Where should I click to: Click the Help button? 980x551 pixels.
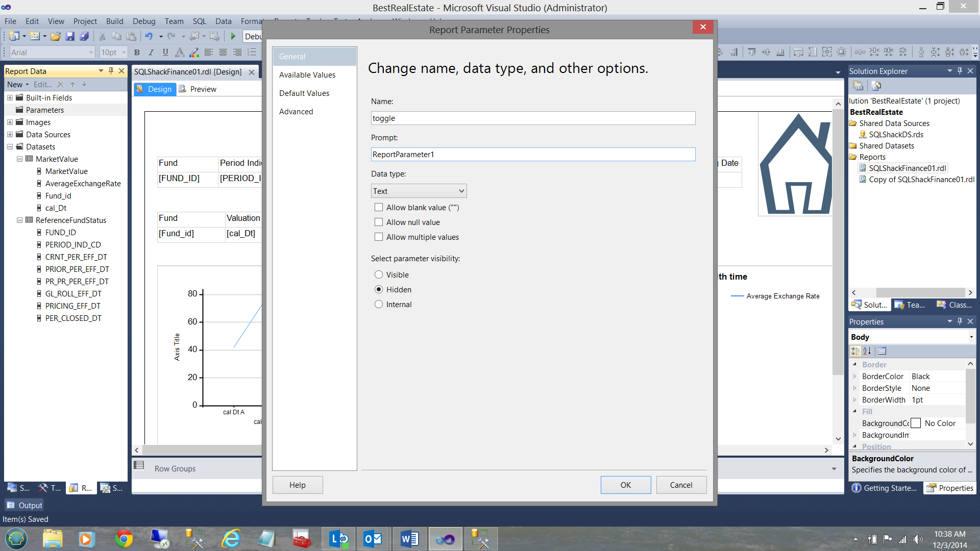pos(297,485)
